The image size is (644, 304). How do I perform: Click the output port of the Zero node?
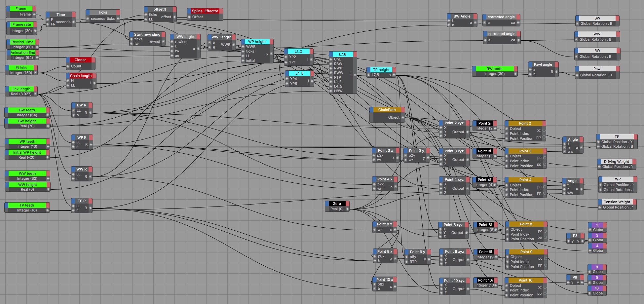tap(347, 209)
